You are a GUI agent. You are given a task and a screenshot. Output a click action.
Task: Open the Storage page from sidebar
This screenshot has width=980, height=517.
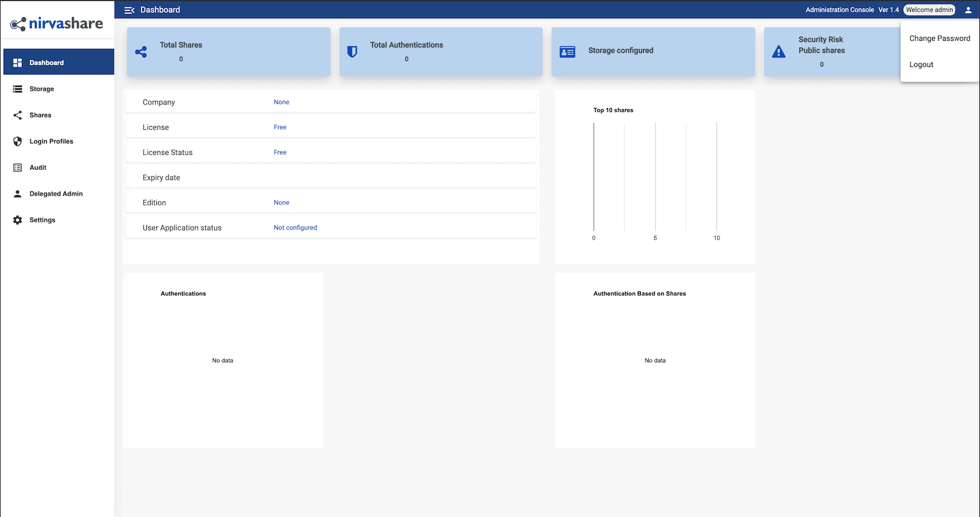(41, 89)
